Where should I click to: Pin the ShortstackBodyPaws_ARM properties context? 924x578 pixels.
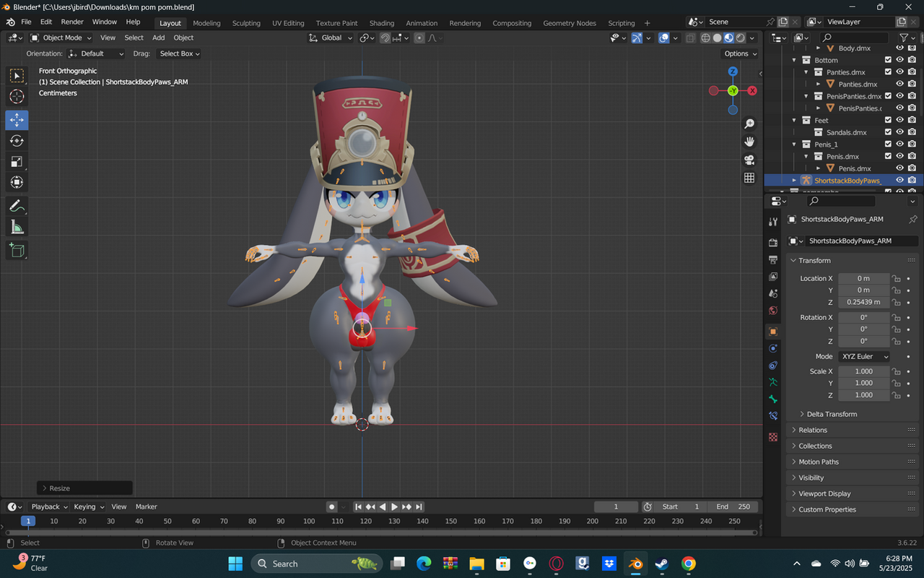click(913, 219)
